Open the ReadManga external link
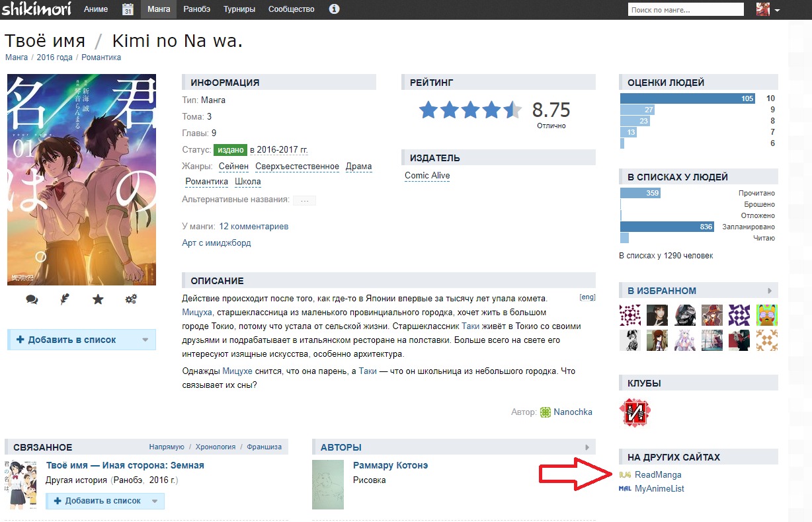 pyautogui.click(x=657, y=474)
